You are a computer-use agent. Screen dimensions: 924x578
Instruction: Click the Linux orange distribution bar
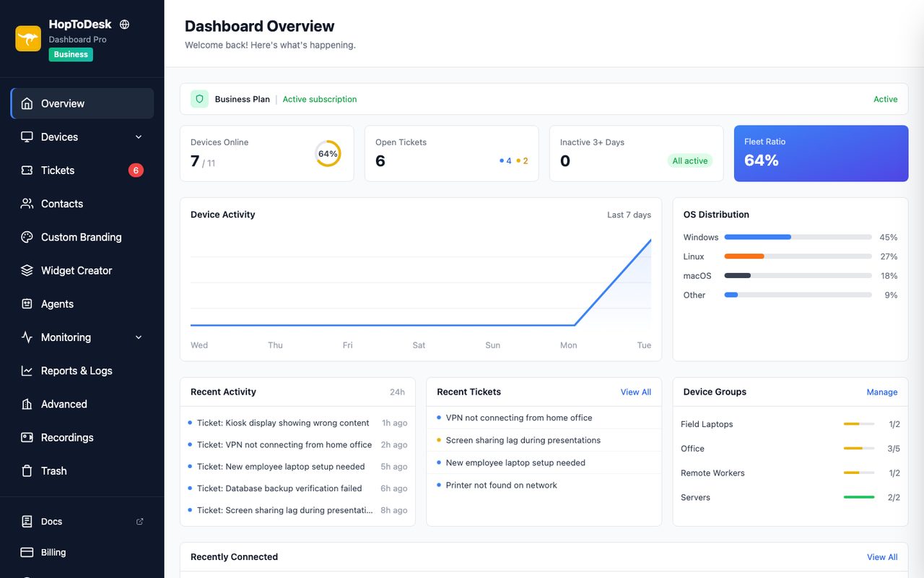click(744, 256)
